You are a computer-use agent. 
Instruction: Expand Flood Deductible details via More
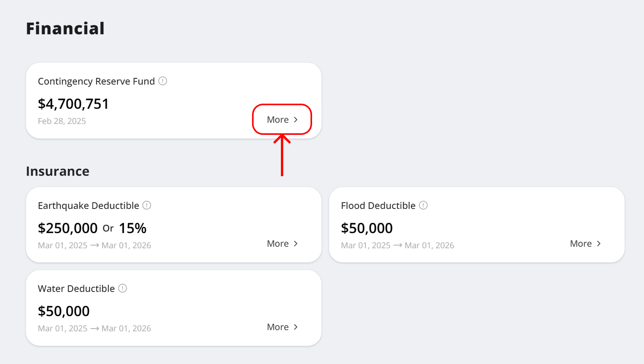tap(581, 243)
